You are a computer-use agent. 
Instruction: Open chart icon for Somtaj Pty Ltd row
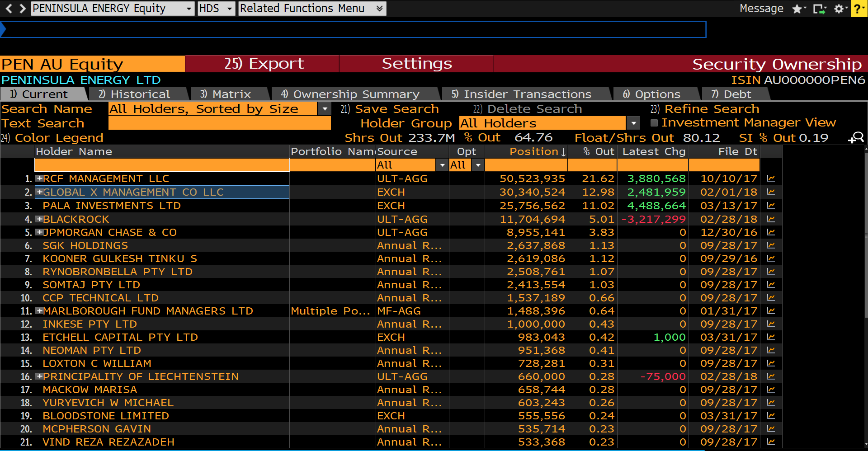(771, 285)
